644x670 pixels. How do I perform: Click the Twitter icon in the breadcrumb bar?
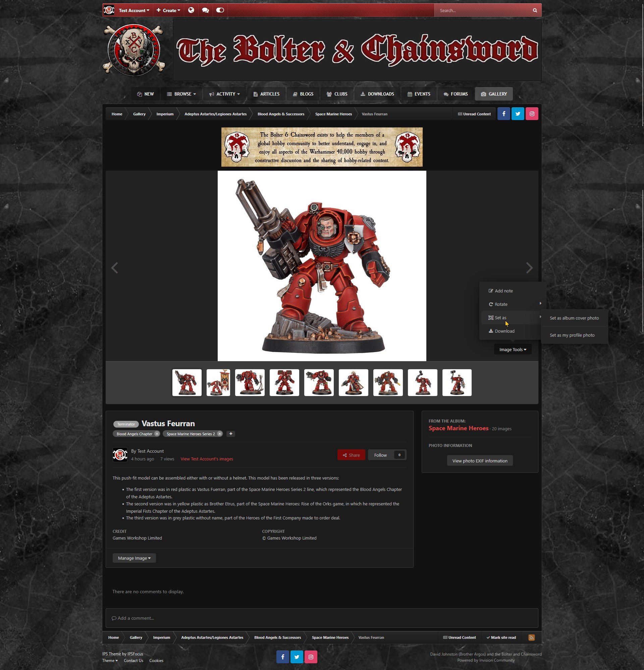518,114
